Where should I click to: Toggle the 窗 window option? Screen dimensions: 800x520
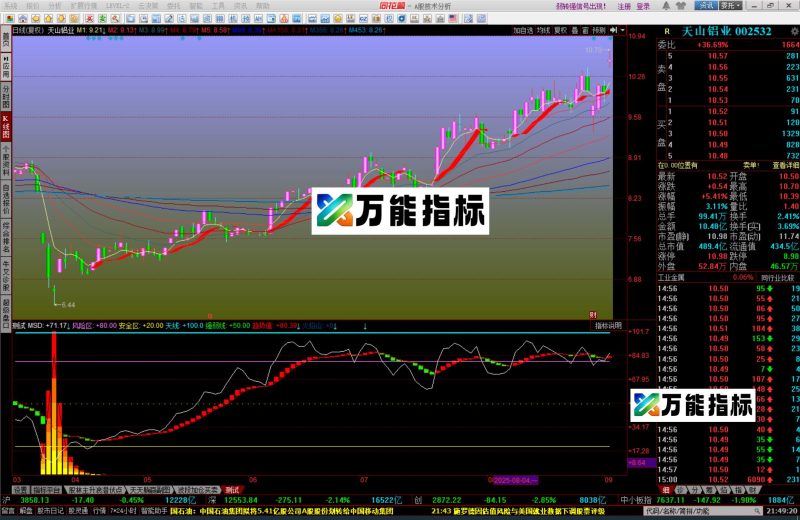585,30
